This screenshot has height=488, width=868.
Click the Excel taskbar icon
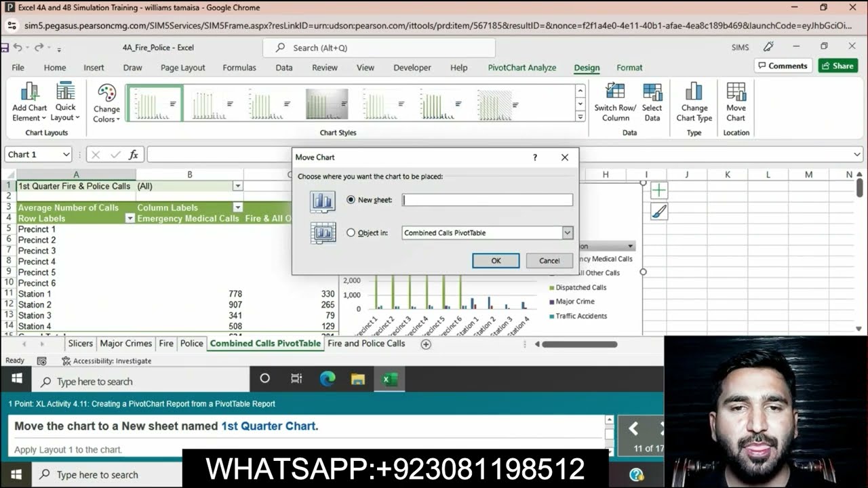pos(390,379)
